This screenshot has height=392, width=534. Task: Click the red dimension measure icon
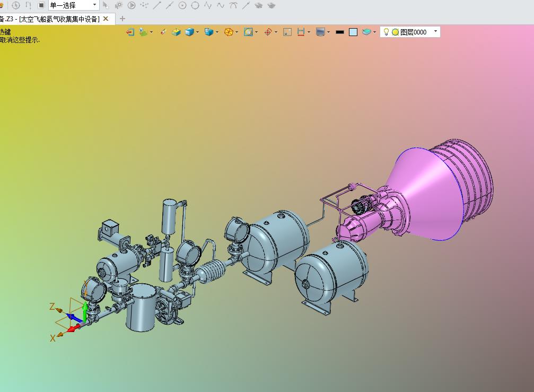301,32
